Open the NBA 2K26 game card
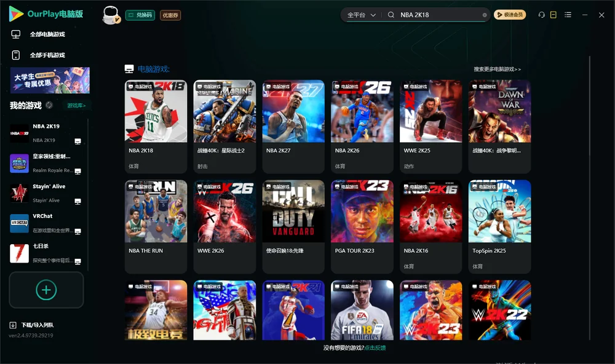615x364 pixels. [362, 127]
